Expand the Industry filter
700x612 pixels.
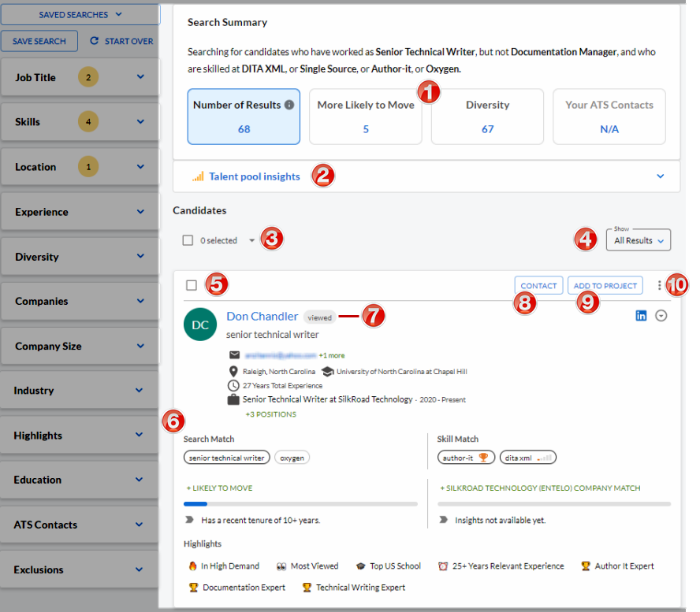pyautogui.click(x=80, y=391)
